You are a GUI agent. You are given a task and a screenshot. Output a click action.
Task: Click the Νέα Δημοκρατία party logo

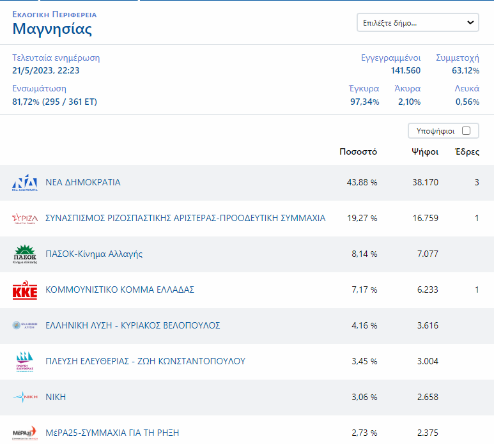coord(25,183)
